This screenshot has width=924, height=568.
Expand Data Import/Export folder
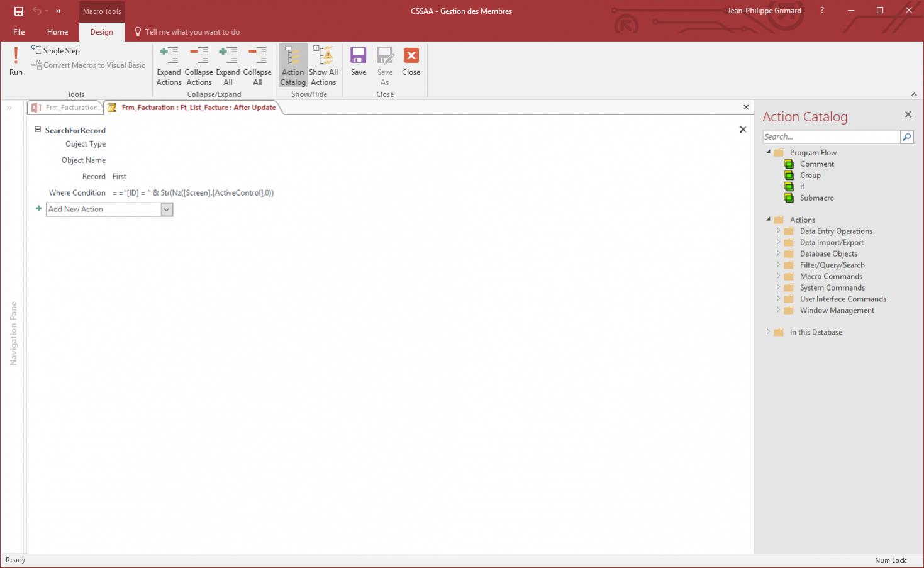pos(778,242)
